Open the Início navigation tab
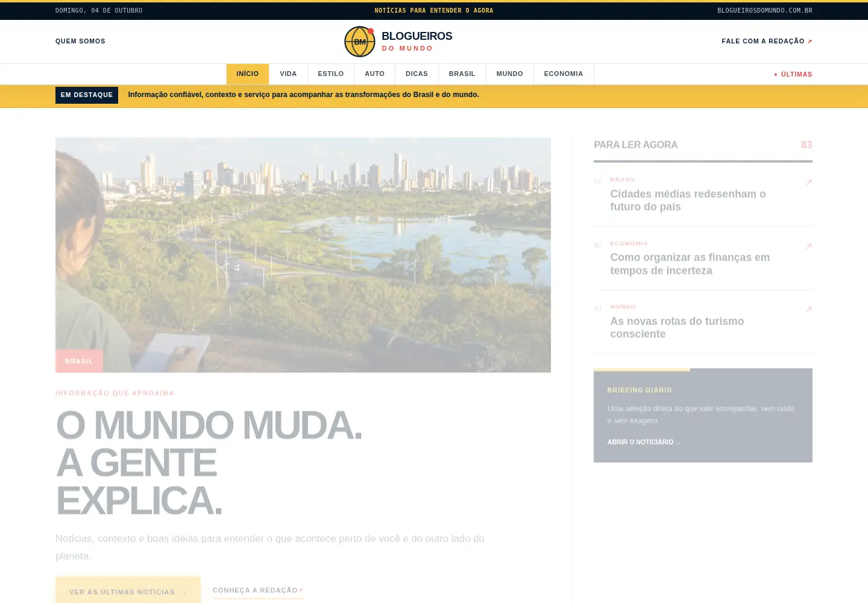This screenshot has height=603, width=868. click(x=248, y=74)
